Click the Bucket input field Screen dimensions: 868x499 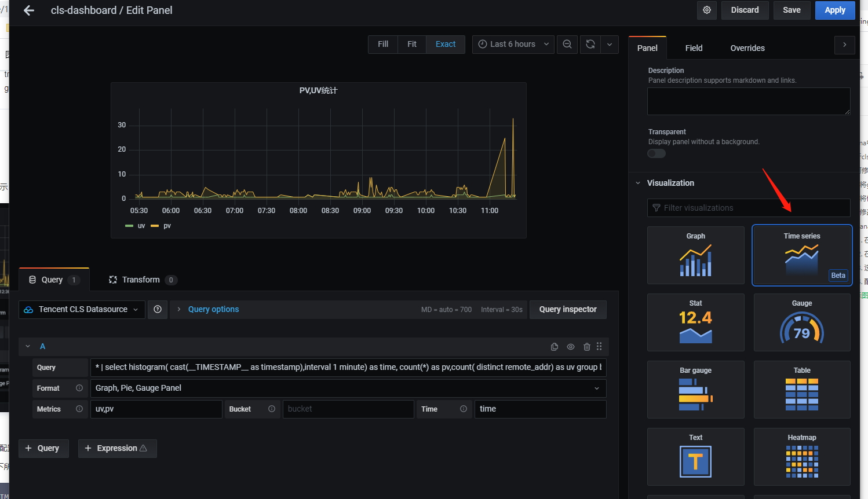coord(348,409)
